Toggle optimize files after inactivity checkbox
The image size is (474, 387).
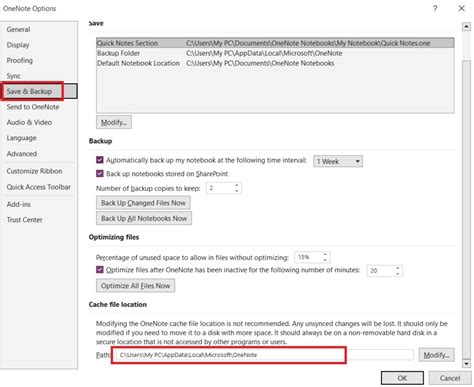click(100, 269)
